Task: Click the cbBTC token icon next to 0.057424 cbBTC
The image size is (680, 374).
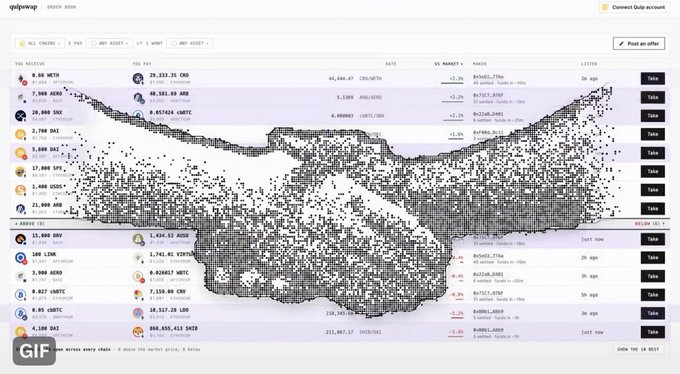Action: click(x=138, y=116)
